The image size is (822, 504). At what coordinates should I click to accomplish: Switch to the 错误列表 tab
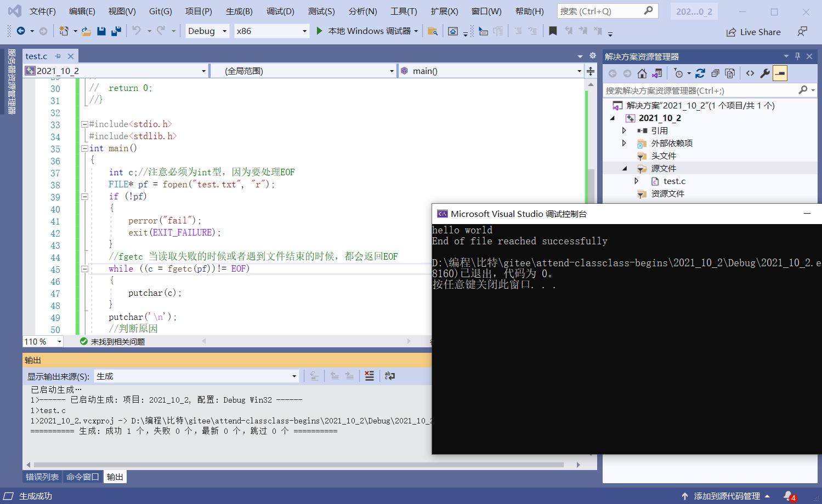point(42,477)
